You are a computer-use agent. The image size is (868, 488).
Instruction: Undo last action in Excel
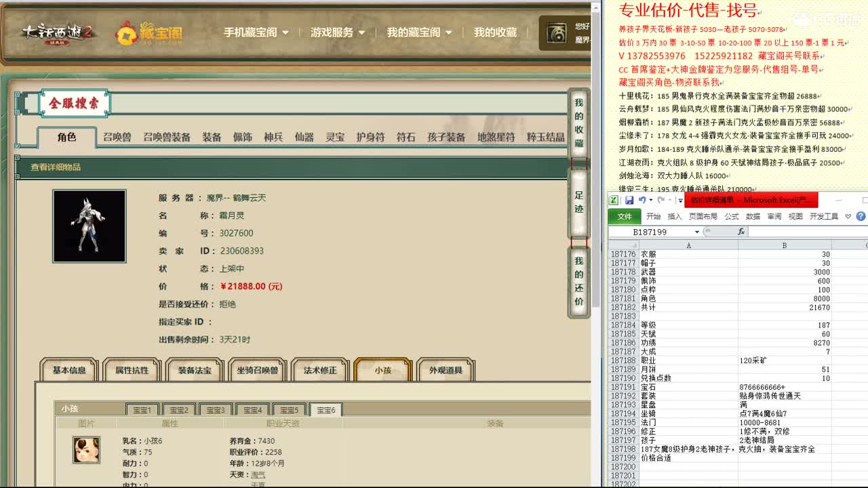click(x=642, y=200)
